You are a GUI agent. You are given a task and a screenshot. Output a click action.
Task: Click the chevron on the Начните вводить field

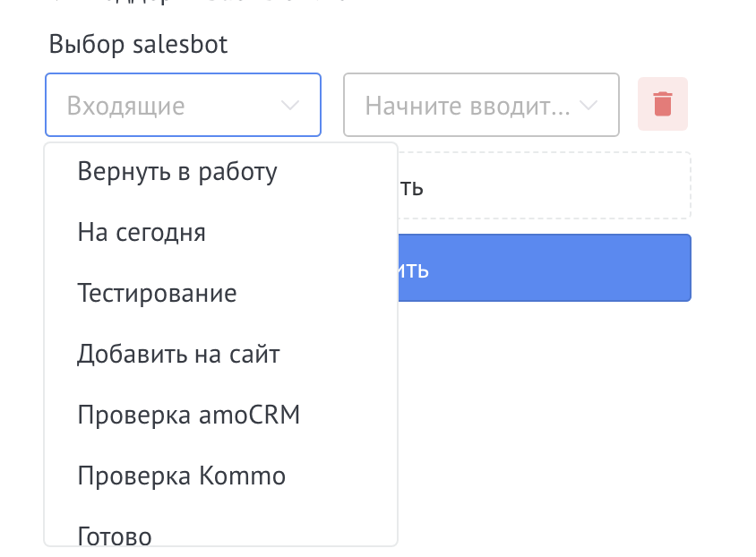tap(588, 105)
